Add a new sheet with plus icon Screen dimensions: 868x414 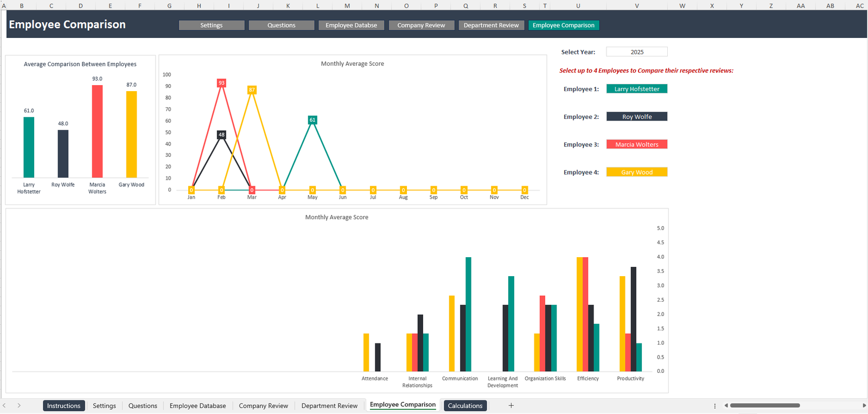[x=510, y=405]
